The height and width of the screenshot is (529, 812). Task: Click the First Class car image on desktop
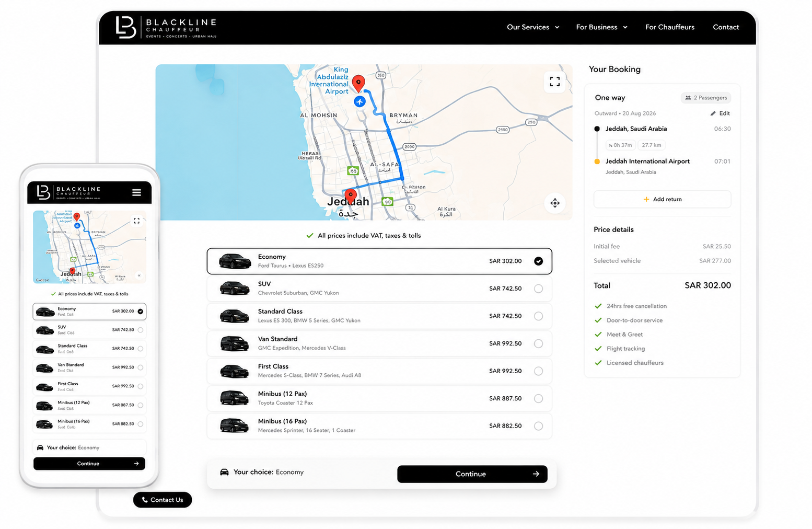pyautogui.click(x=235, y=371)
